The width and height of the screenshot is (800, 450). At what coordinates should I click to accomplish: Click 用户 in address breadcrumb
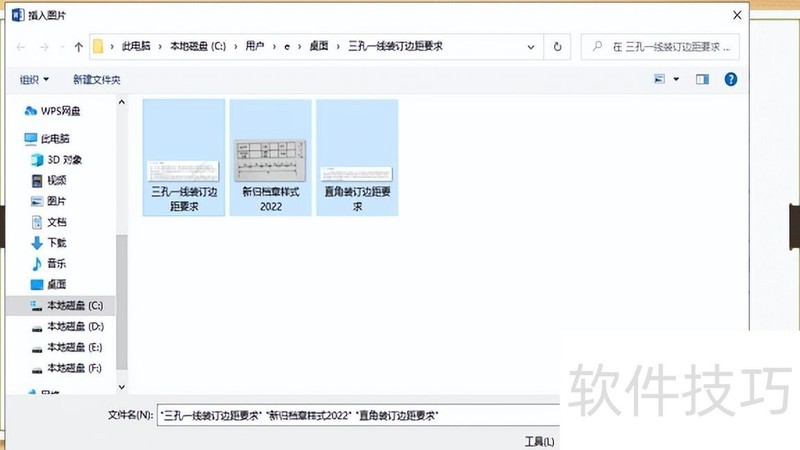click(x=255, y=46)
